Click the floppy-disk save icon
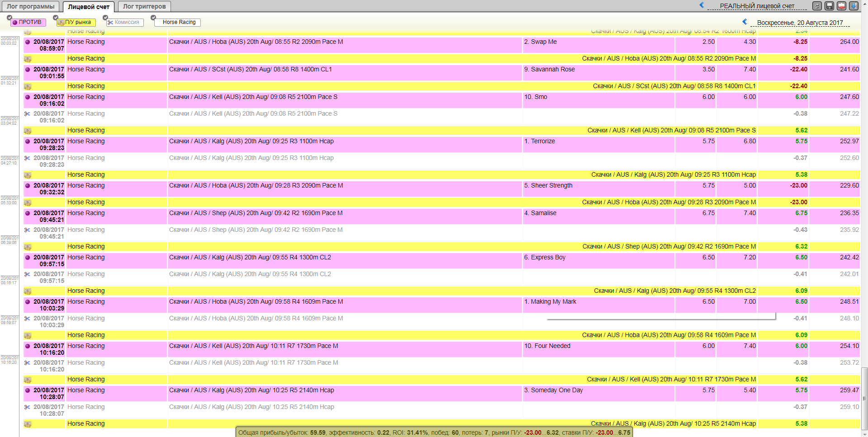 (829, 6)
